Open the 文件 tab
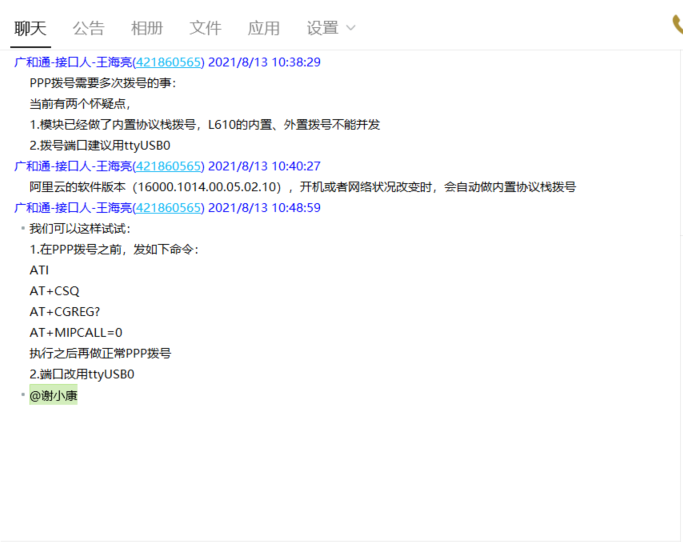 [x=205, y=28]
